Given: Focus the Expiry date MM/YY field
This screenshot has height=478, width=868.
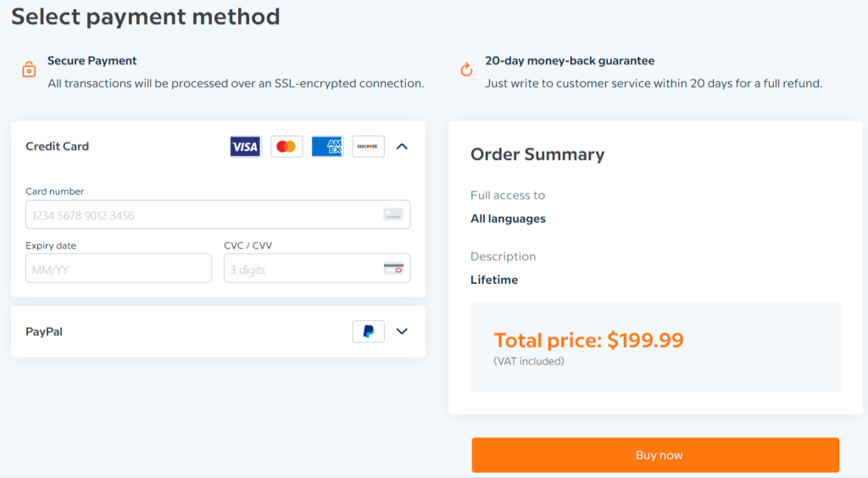Looking at the screenshot, I should click(x=119, y=269).
